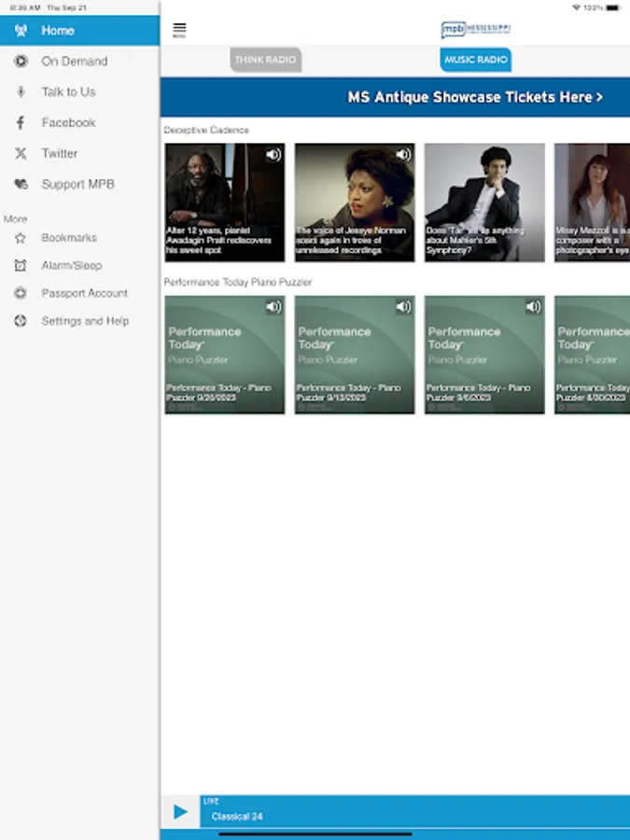Screen dimensions: 630x840
Task: Open Settings and Help
Action: [x=85, y=321]
